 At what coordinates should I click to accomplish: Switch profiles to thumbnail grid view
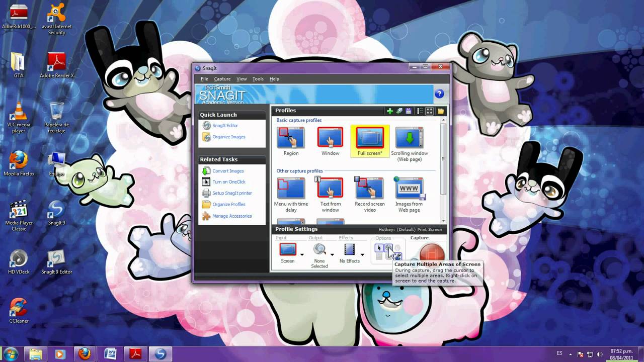pos(430,111)
